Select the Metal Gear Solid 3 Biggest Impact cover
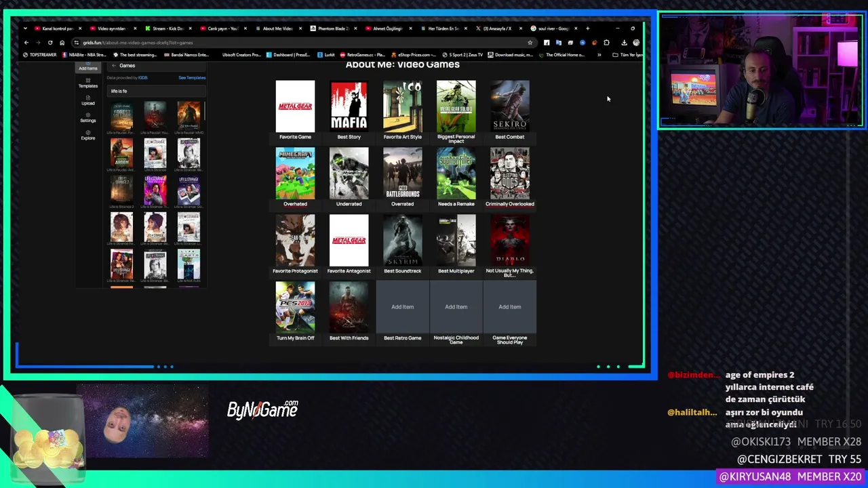The width and height of the screenshot is (868, 488). click(456, 106)
